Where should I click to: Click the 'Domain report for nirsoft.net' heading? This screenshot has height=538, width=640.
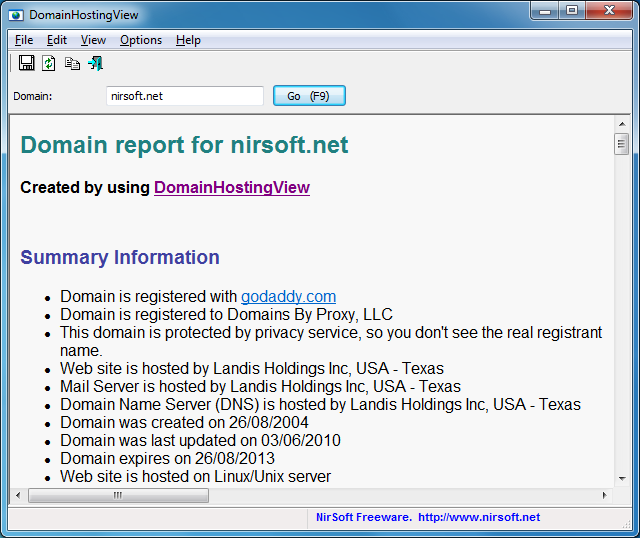click(184, 145)
